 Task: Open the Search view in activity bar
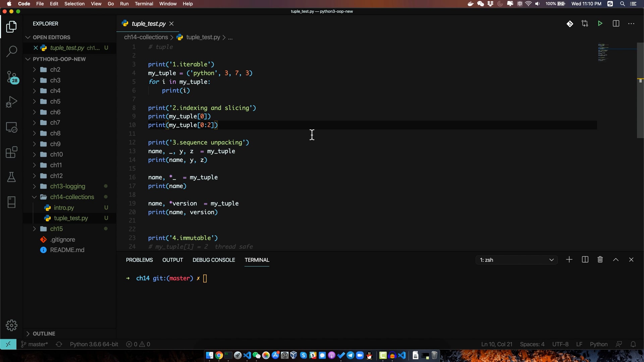coord(11,52)
